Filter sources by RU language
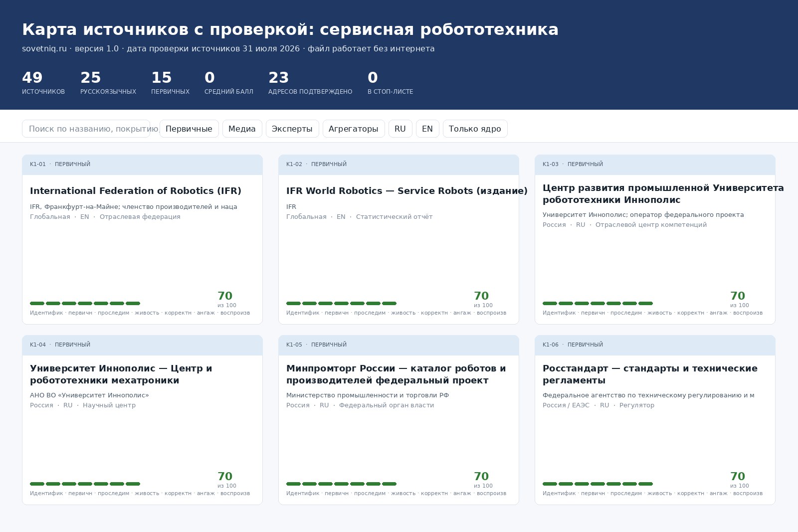Screen dimensions: 798x532 click(x=400, y=129)
